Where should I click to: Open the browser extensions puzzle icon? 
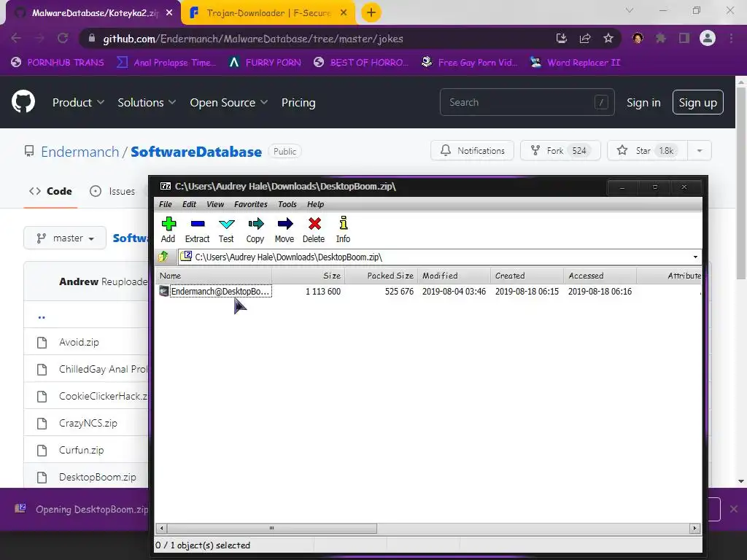[660, 38]
